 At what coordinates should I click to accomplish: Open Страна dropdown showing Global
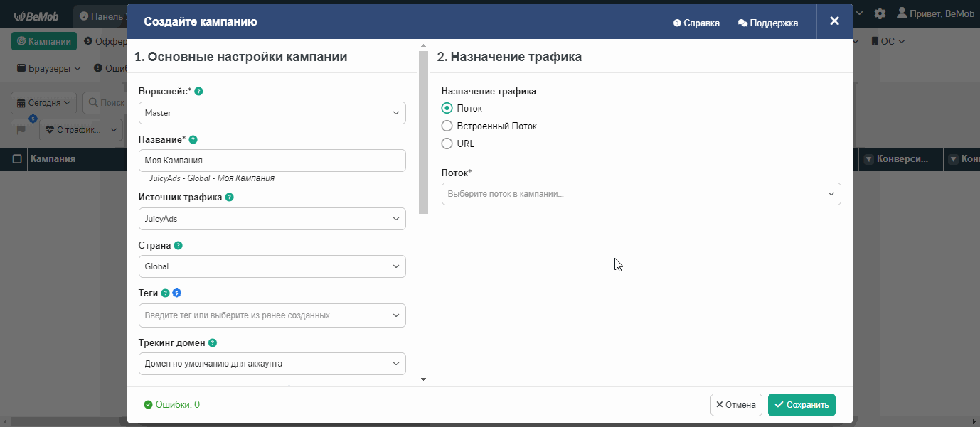[272, 266]
